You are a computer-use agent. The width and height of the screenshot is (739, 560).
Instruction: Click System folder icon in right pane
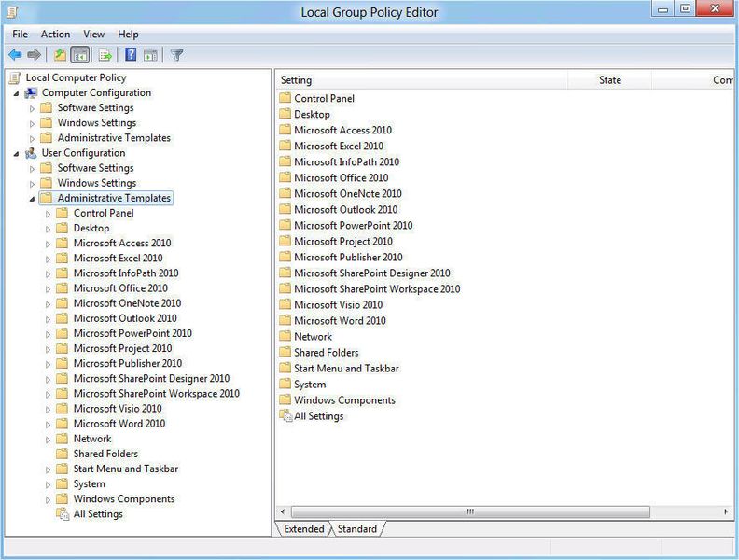(x=286, y=385)
